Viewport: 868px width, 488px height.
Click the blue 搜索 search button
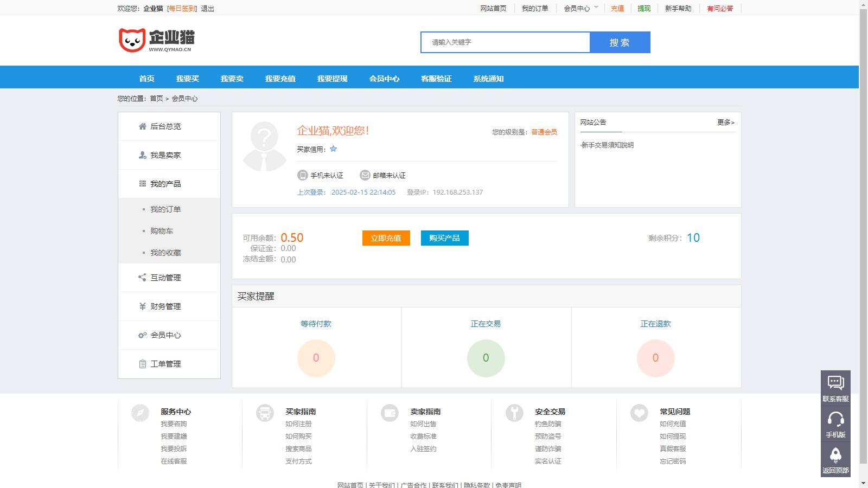click(x=620, y=42)
